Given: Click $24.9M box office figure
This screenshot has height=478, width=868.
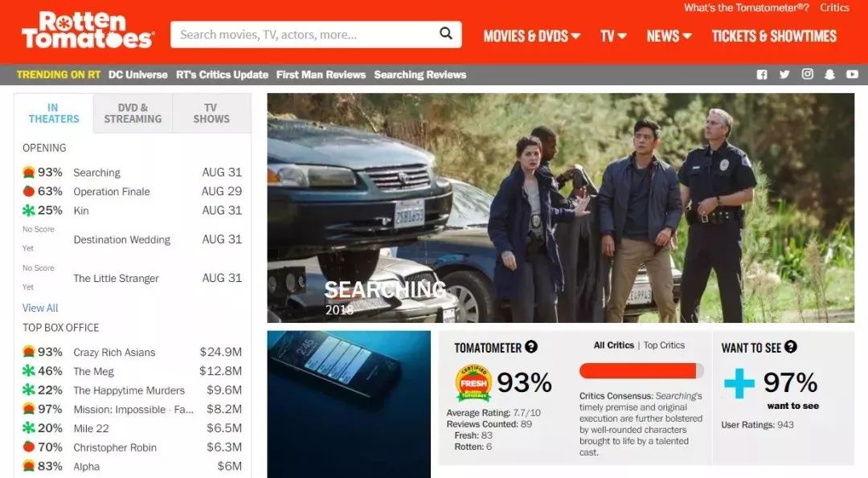Looking at the screenshot, I should 220,352.
